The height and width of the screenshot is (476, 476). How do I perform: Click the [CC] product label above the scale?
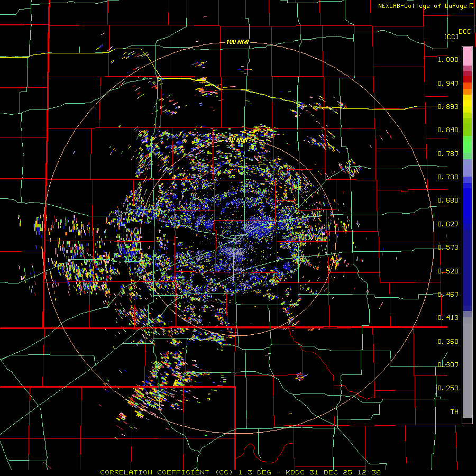pyautogui.click(x=451, y=36)
